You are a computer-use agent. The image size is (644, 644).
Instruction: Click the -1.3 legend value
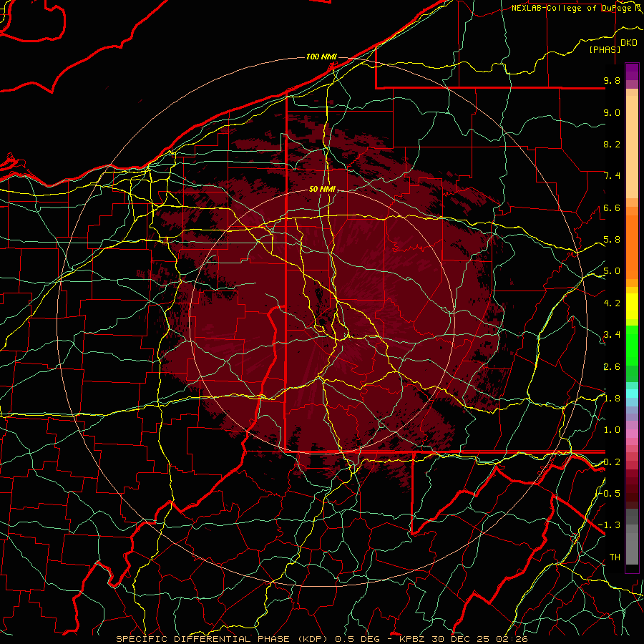(x=610, y=525)
